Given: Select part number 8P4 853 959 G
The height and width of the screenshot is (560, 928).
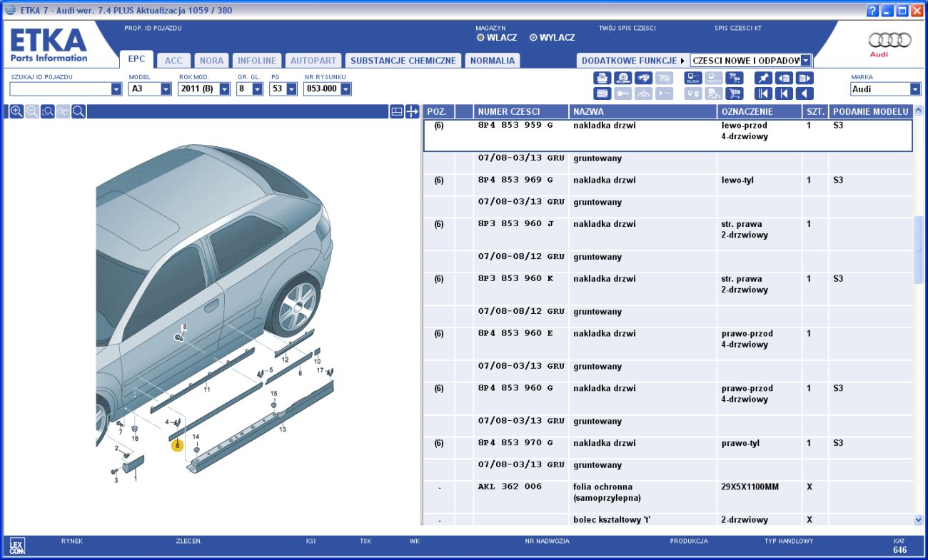Looking at the screenshot, I should pos(515,126).
